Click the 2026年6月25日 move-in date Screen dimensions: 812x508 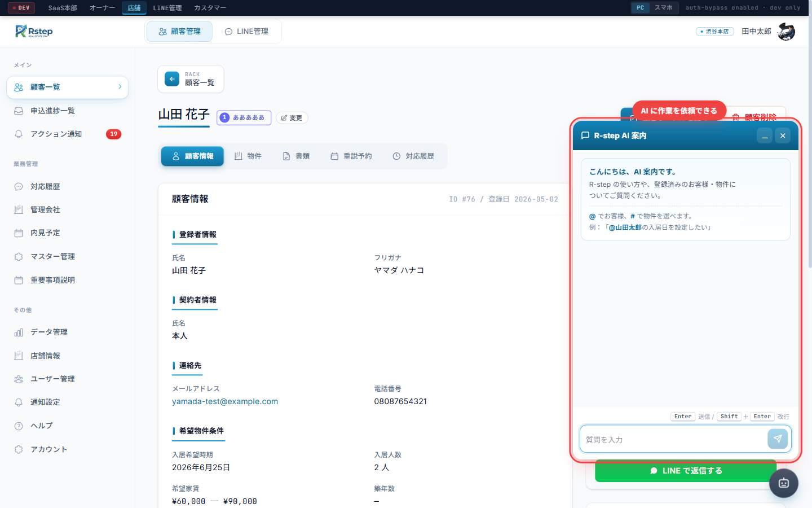tap(201, 467)
